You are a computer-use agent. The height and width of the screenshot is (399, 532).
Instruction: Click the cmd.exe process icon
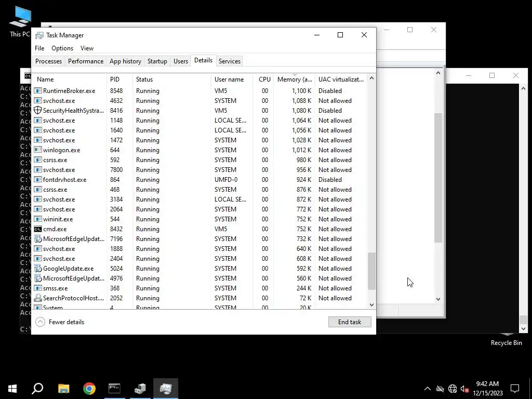coord(37,229)
